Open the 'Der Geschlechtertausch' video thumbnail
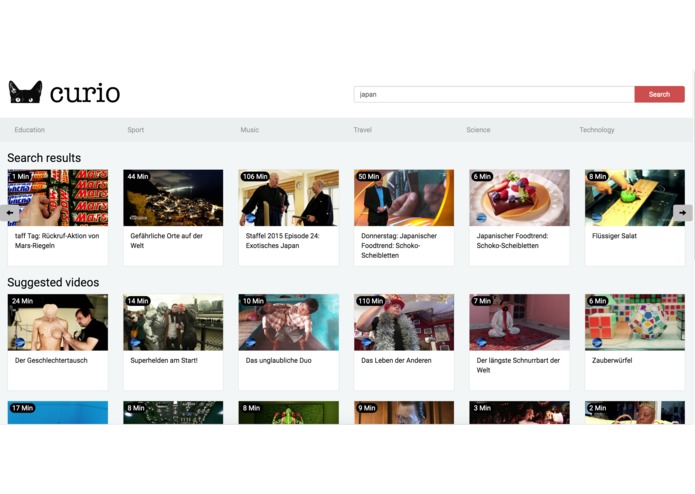Image resolution: width=695 pixels, height=494 pixels. click(58, 322)
